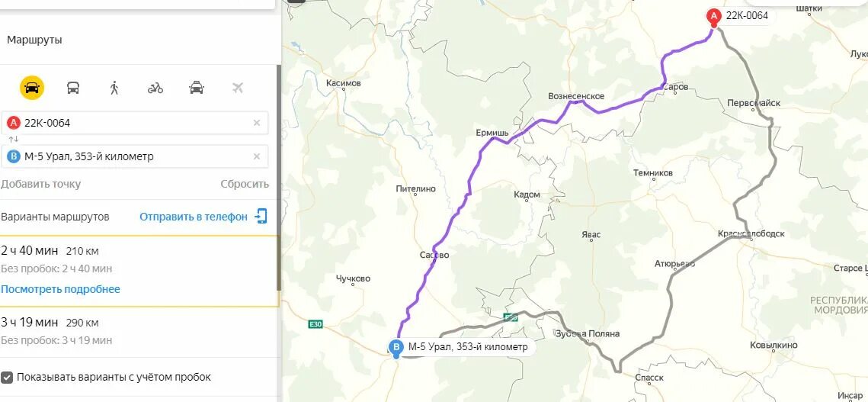Select the taxi route icon
Screen dimensions: 868x402
click(197, 88)
